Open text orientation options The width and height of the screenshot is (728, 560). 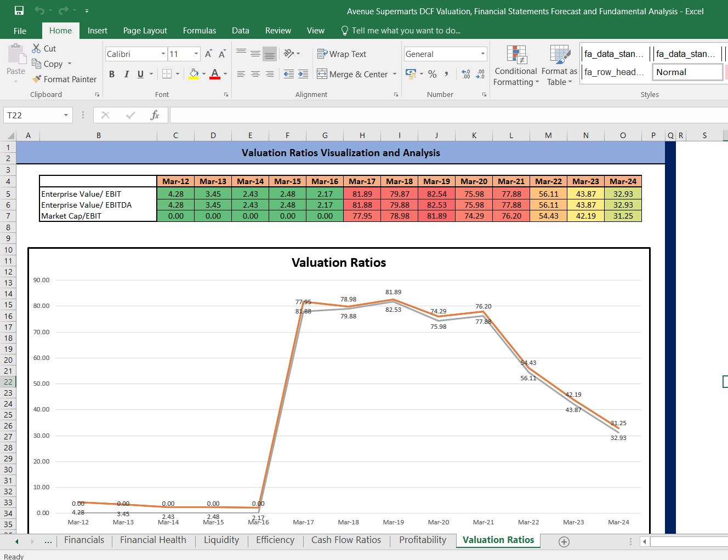tap(292, 54)
